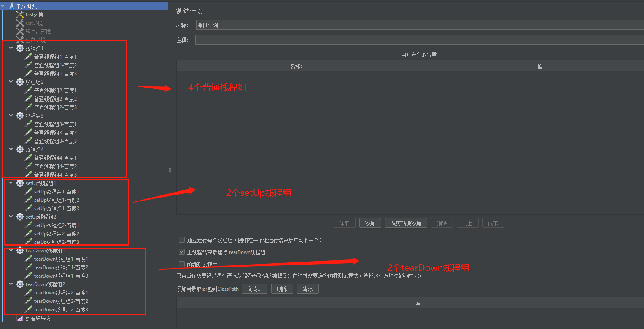Click the gear icon of tearDown线程组2
Viewport: 644px width, 329px height.
(x=20, y=284)
